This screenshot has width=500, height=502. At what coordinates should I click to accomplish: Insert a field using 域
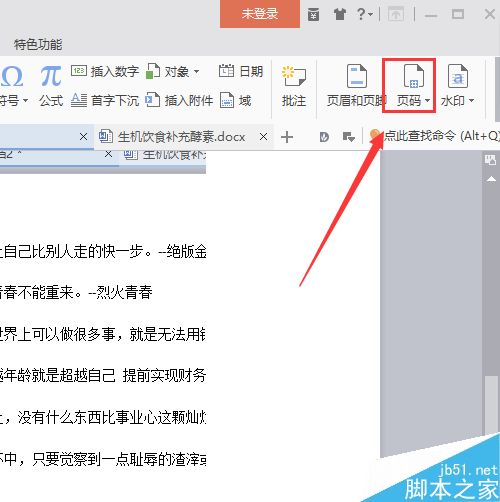click(x=235, y=100)
